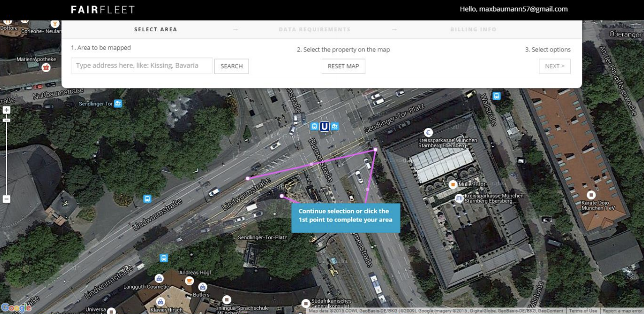
Task: Click the bus stop icon near Wallstraße
Action: (497, 95)
